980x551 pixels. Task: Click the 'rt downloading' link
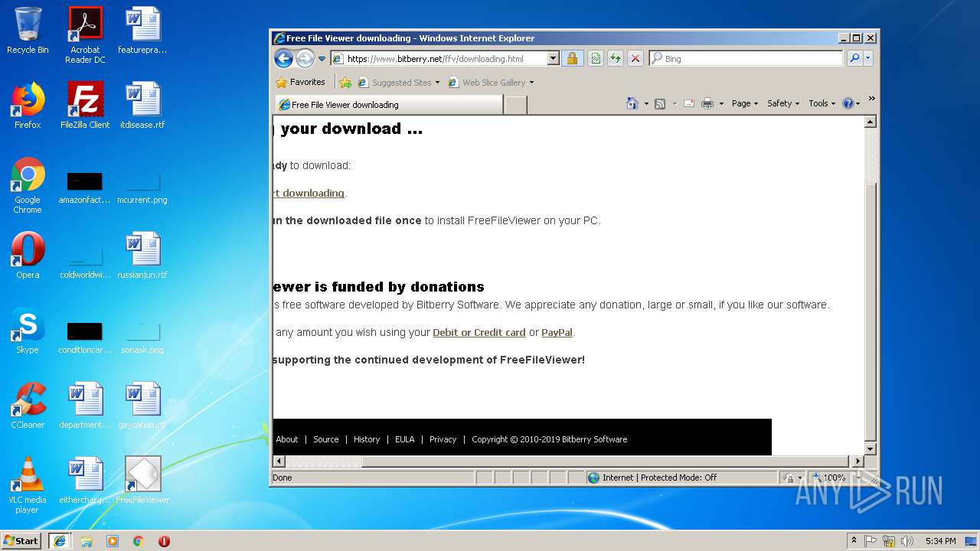coord(309,193)
